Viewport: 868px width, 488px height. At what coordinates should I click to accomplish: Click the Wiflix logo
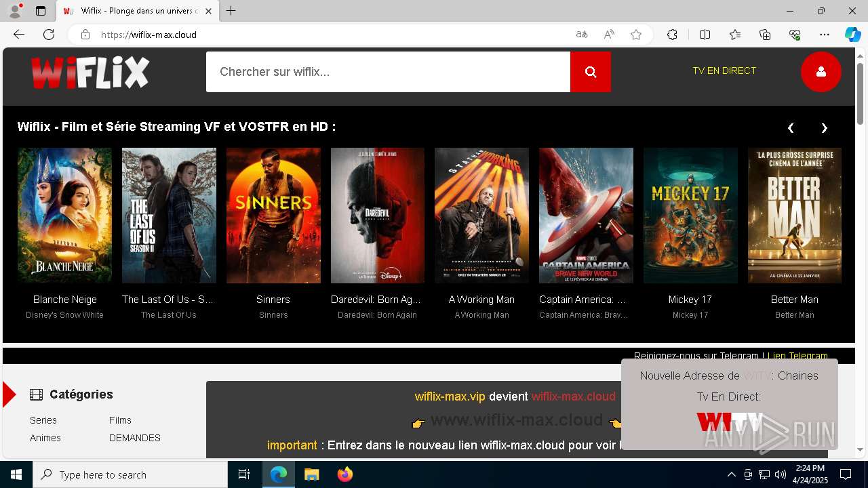coord(90,72)
